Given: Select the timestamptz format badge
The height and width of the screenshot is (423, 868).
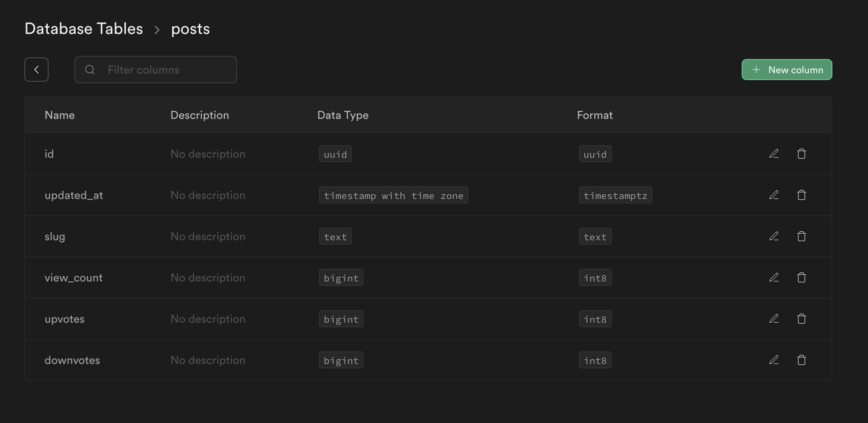Looking at the screenshot, I should pos(615,195).
